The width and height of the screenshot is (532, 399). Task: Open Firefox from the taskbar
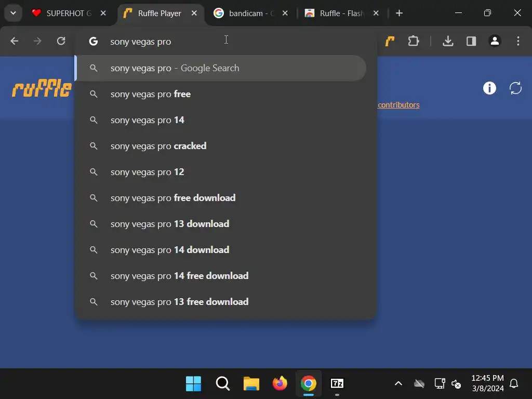pyautogui.click(x=280, y=383)
